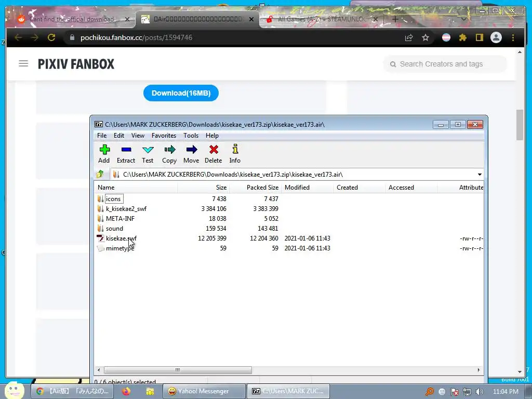Click the 7-Zip scroll left arrow

(99, 370)
